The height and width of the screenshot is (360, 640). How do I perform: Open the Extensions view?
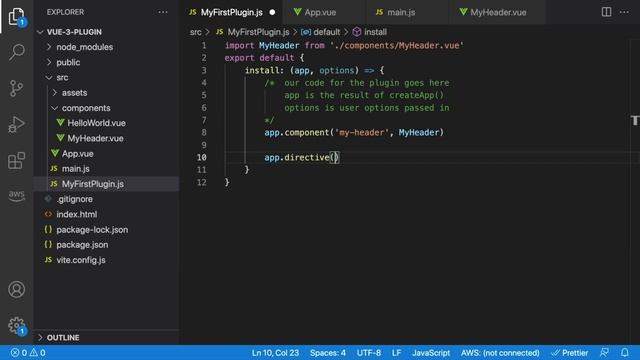(16, 160)
